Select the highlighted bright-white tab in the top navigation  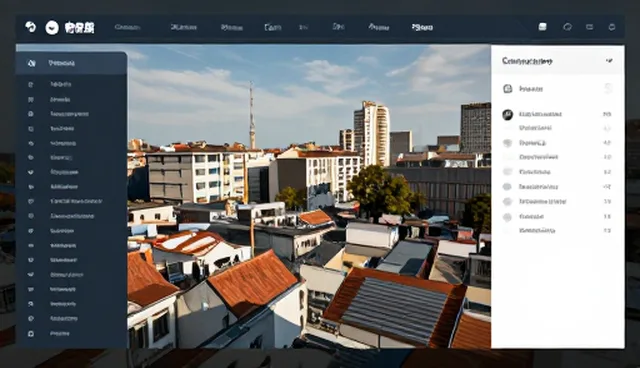[x=422, y=27]
